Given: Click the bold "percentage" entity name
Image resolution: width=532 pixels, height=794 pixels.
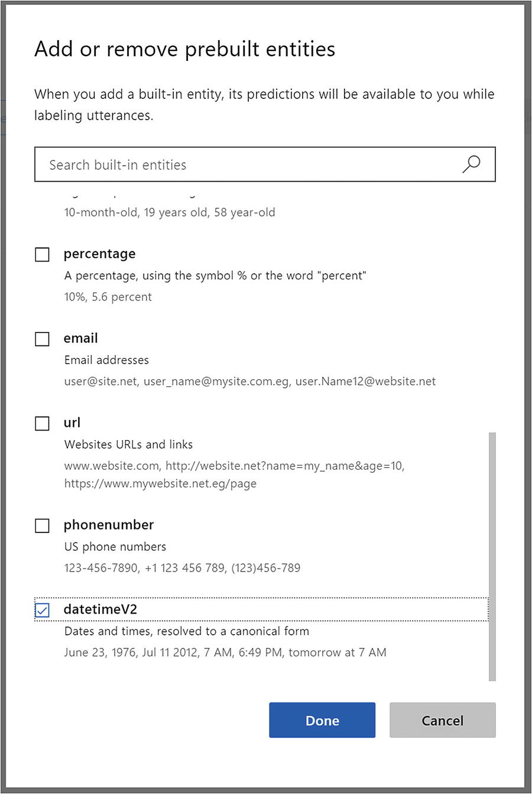Looking at the screenshot, I should tap(99, 254).
